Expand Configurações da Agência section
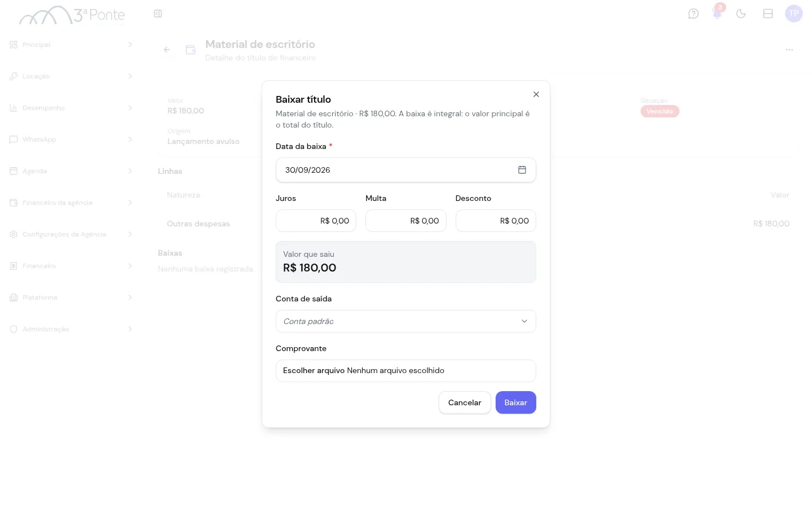This screenshot has width=812, height=508. pos(71,234)
